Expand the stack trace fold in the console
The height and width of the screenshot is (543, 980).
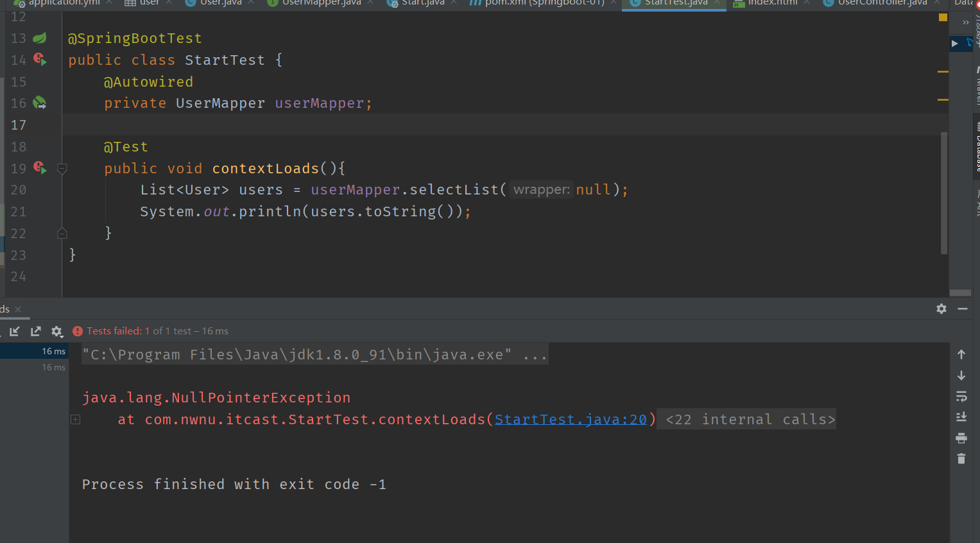[75, 420]
